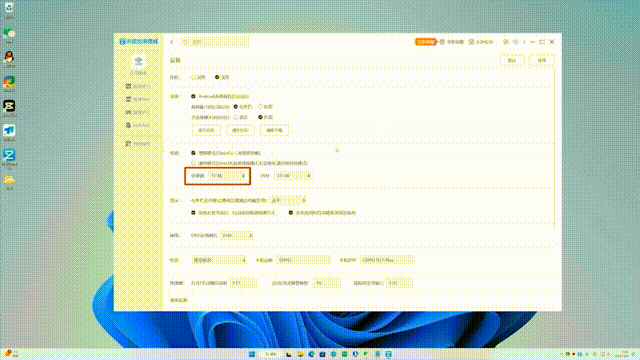640x360 pixels.
Task: Click the right of two outlined buttons above the settings panel
Action: 542,60
